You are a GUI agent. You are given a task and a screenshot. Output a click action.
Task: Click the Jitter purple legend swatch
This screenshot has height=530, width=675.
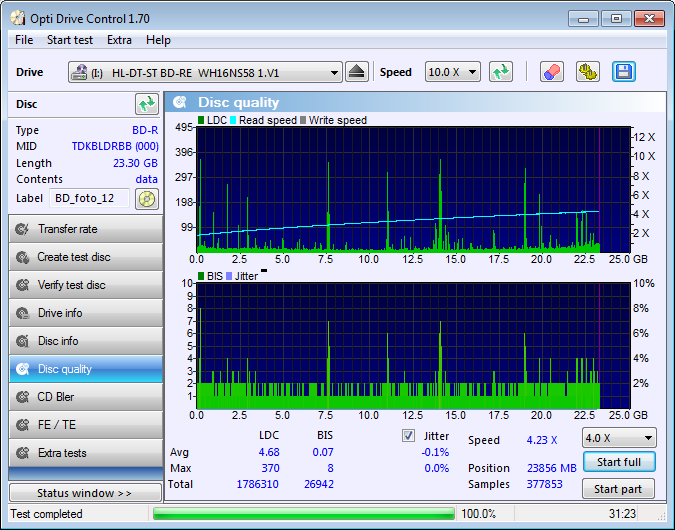pyautogui.click(x=229, y=276)
